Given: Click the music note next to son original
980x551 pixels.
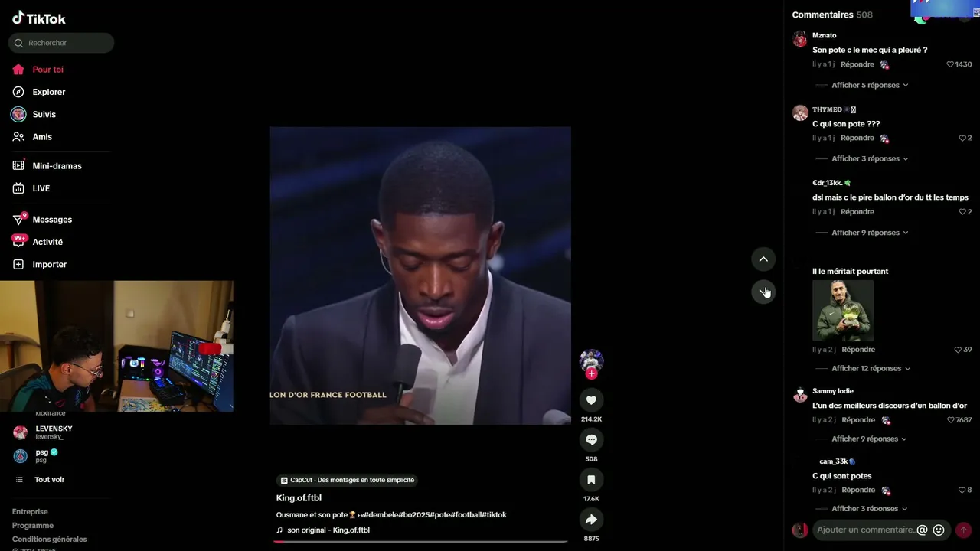Looking at the screenshot, I should click(x=279, y=530).
